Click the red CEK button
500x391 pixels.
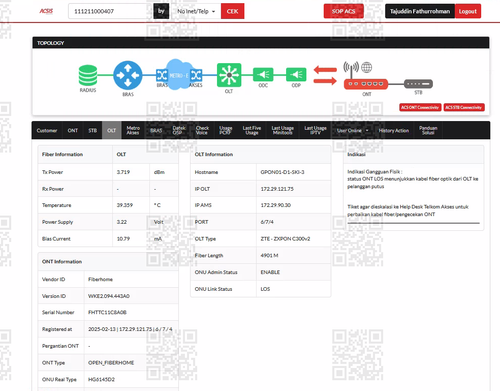pos(232,11)
